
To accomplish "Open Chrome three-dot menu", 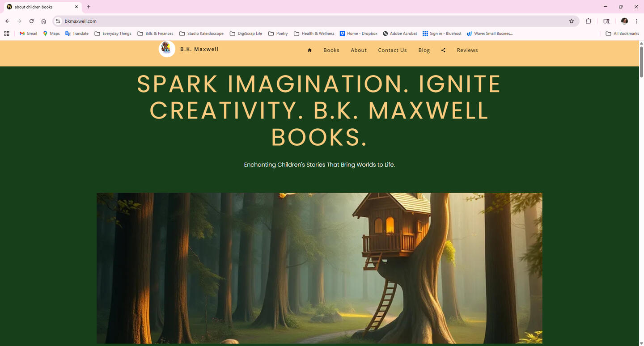I will [x=636, y=21].
